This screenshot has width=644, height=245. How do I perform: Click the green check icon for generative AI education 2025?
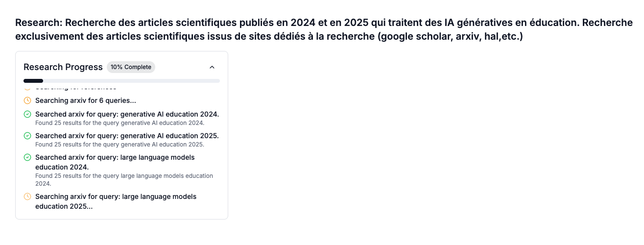click(x=27, y=136)
